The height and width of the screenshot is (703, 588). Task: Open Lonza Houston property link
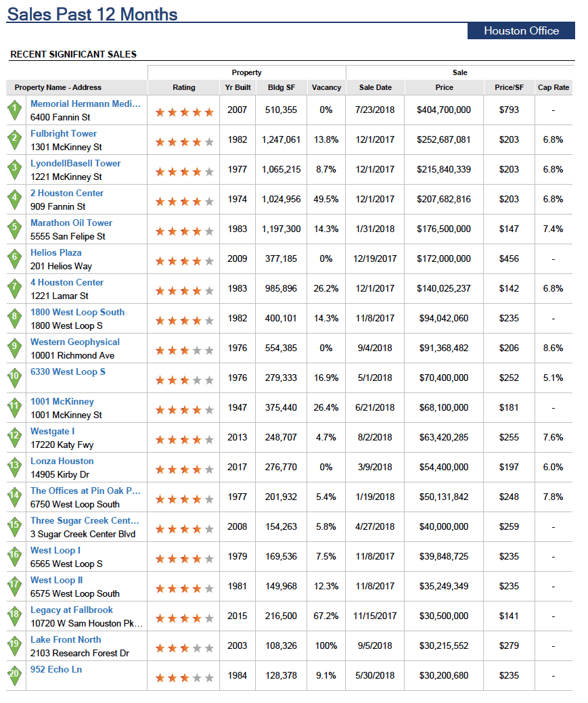[62, 461]
